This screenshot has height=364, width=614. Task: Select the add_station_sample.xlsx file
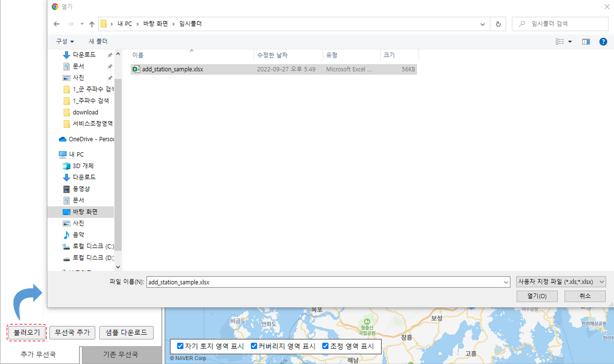coord(172,69)
